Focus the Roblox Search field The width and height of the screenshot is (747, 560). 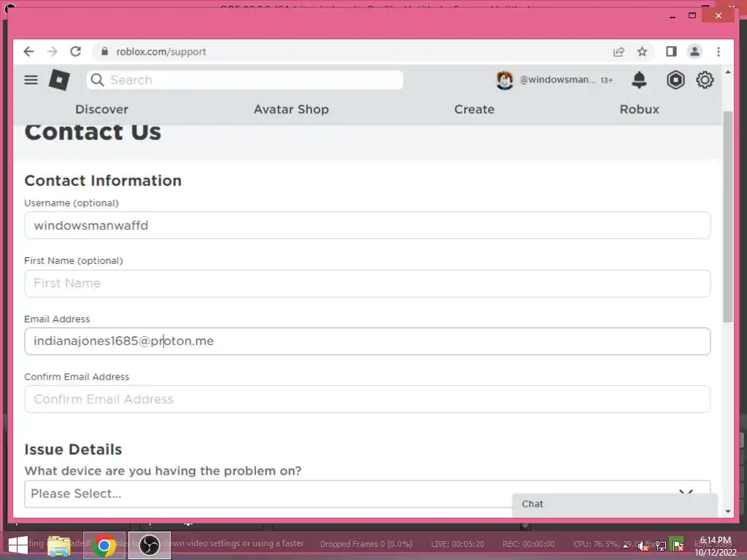pyautogui.click(x=245, y=80)
